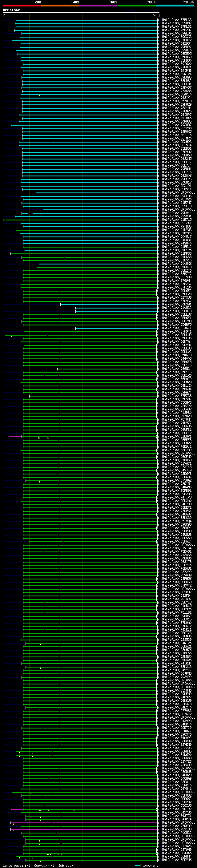
Task: Select hit label UniRef100_B3L7D9
Action: (x=176, y=450)
